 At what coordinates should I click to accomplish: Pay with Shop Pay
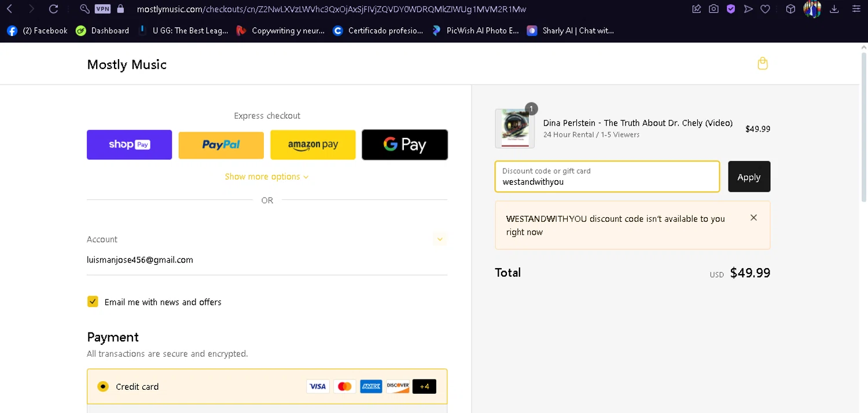coord(129,145)
